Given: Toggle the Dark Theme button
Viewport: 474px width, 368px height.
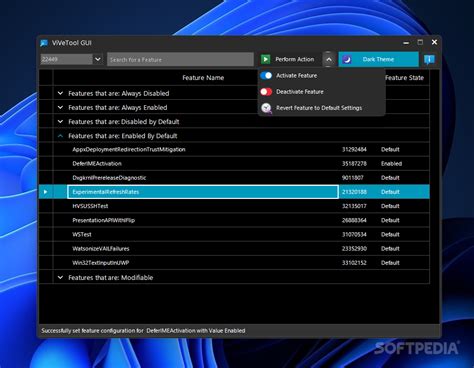Looking at the screenshot, I should (x=379, y=59).
